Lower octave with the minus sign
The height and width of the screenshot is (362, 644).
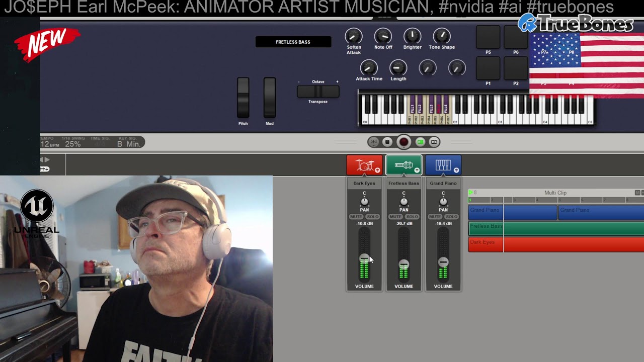298,81
